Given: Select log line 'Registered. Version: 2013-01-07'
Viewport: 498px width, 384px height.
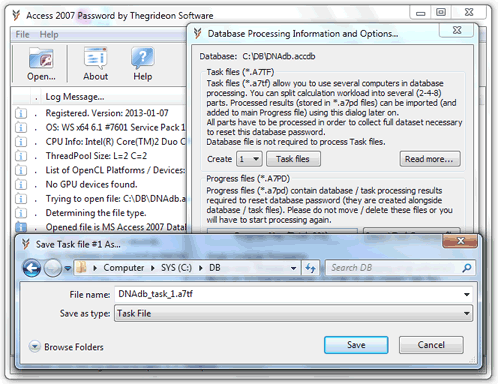Looking at the screenshot, I should point(107,113).
